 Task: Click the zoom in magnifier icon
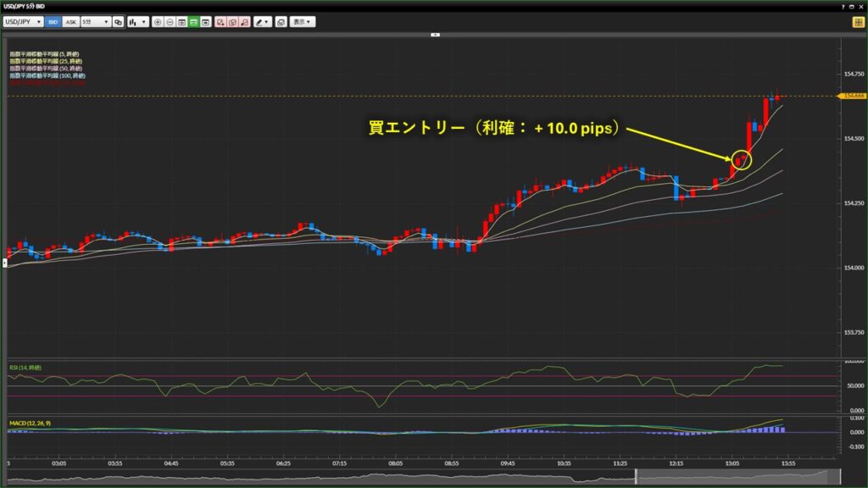[158, 21]
